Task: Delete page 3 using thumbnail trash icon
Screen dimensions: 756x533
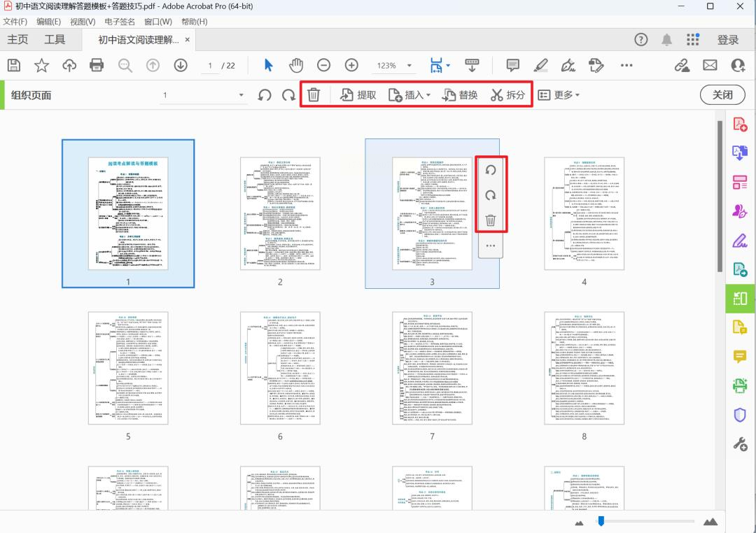Action: [490, 221]
